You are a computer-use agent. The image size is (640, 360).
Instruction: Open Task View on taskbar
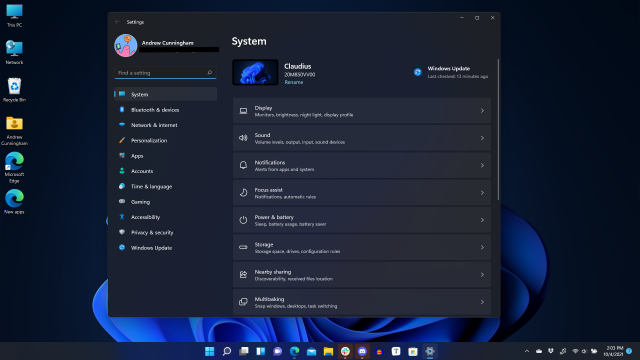[x=244, y=351]
